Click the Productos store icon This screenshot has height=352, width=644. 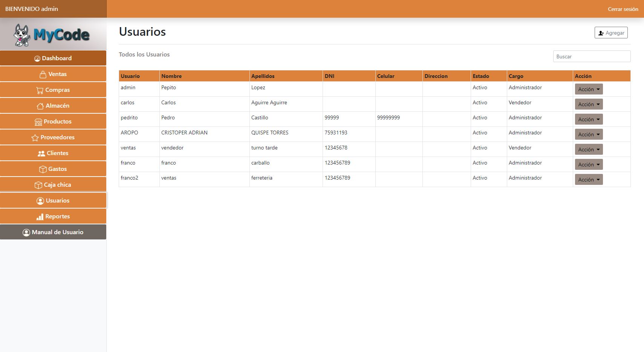(x=38, y=122)
